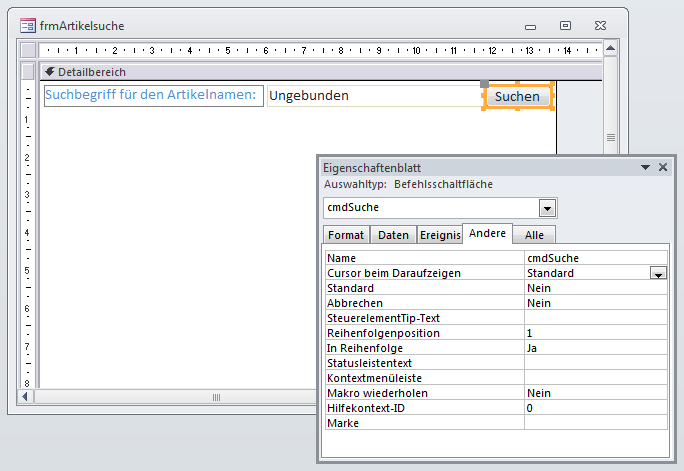Open the cmdSuche object selection dropdown

coord(547,208)
